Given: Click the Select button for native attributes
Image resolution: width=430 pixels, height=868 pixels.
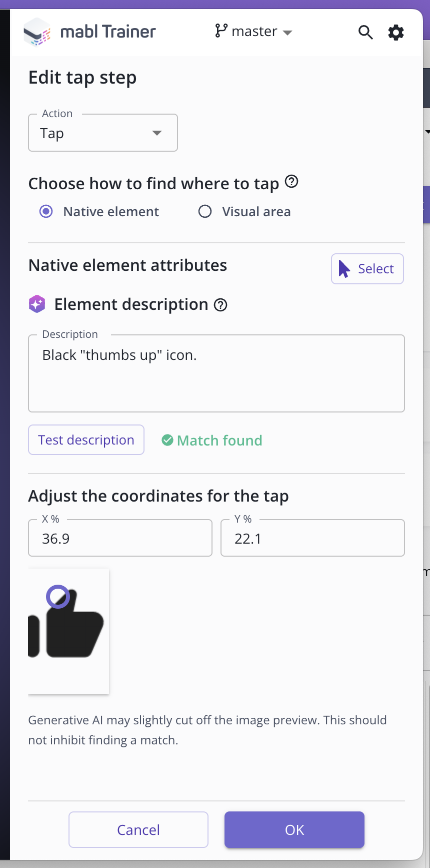Looking at the screenshot, I should [x=367, y=268].
